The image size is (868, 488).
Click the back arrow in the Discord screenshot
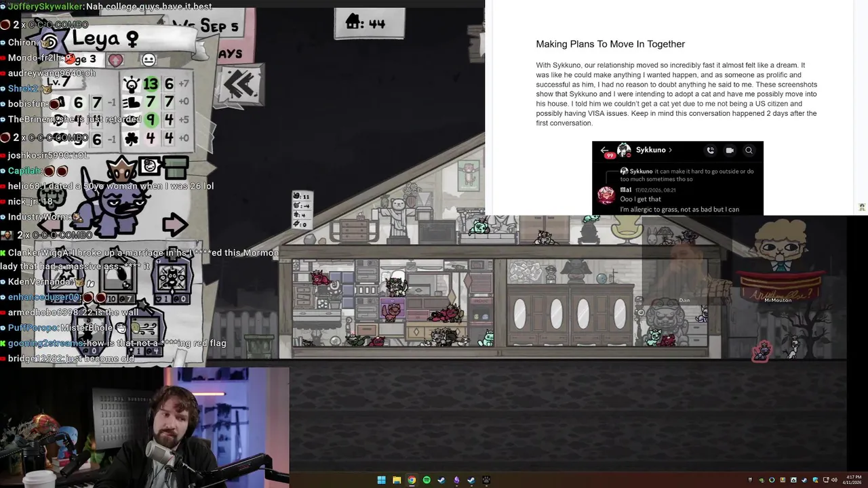(x=604, y=150)
